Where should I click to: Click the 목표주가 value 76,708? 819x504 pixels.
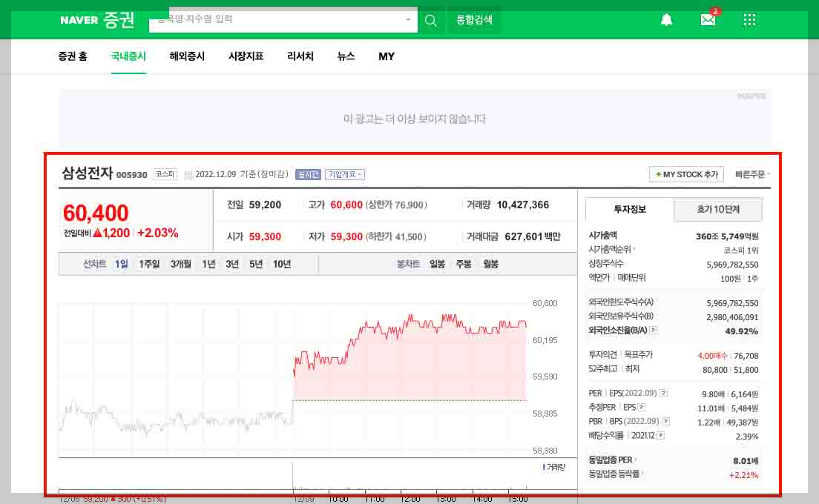tap(746, 355)
